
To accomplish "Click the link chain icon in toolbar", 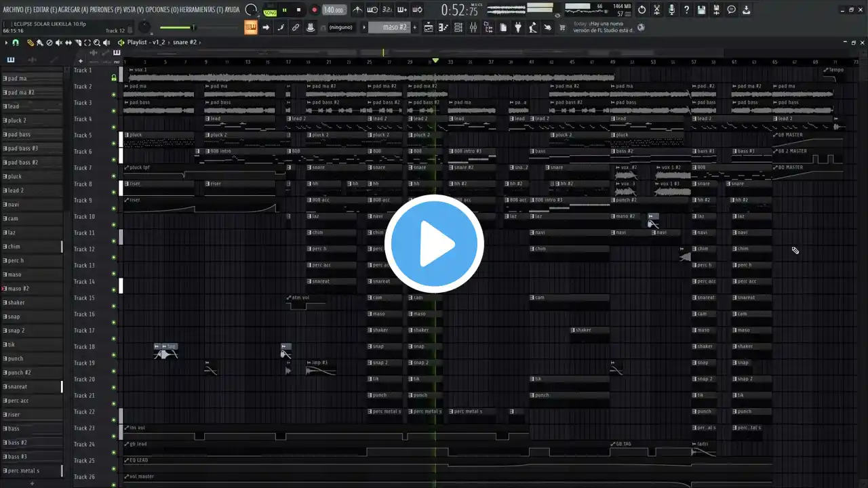I will 296,28.
